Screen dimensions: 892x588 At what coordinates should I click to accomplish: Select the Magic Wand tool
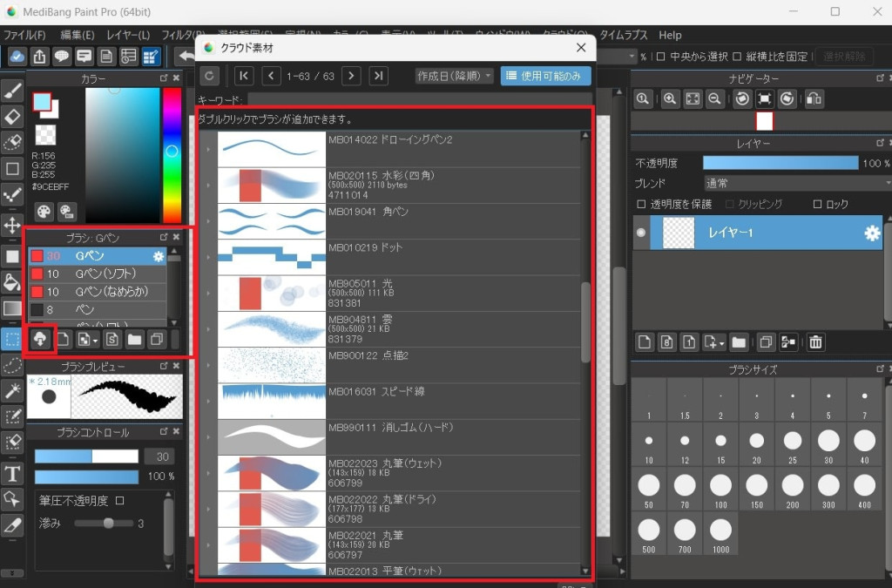[x=12, y=390]
